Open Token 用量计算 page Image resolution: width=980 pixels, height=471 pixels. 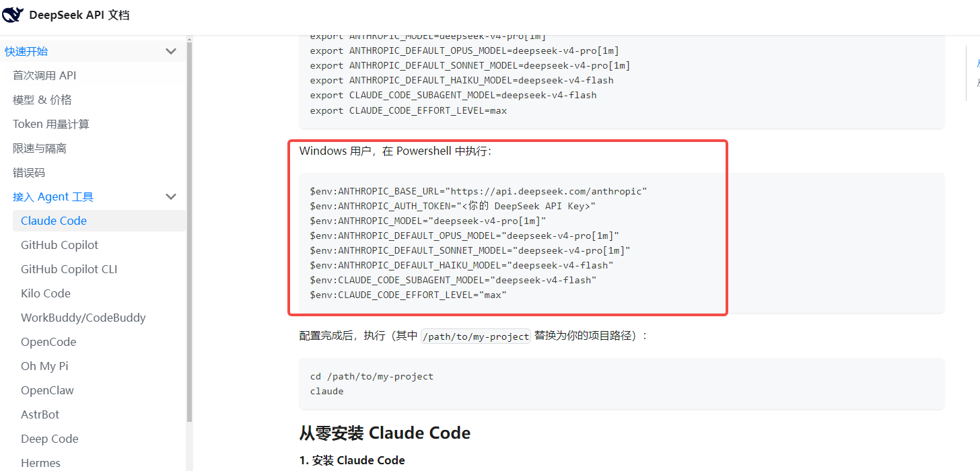pyautogui.click(x=51, y=124)
